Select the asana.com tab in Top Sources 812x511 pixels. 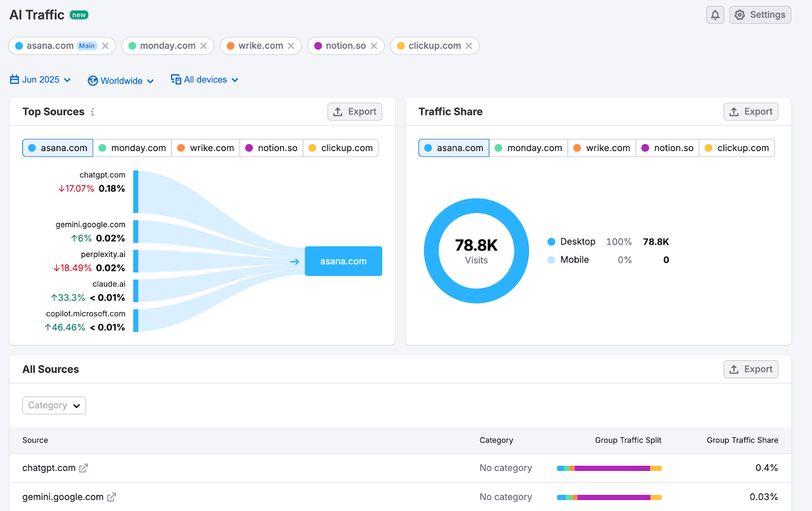click(x=57, y=148)
